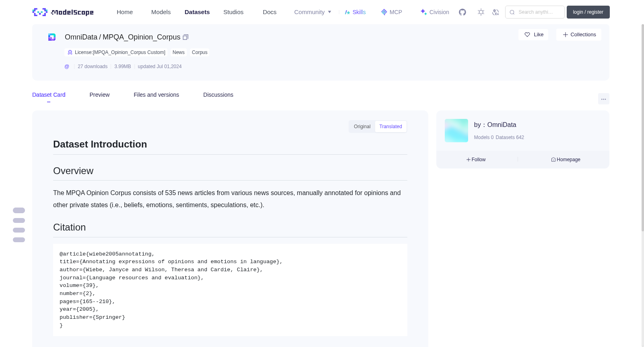This screenshot has height=347, width=644.
Task: Select the Dataset Card tab
Action: pos(49,95)
